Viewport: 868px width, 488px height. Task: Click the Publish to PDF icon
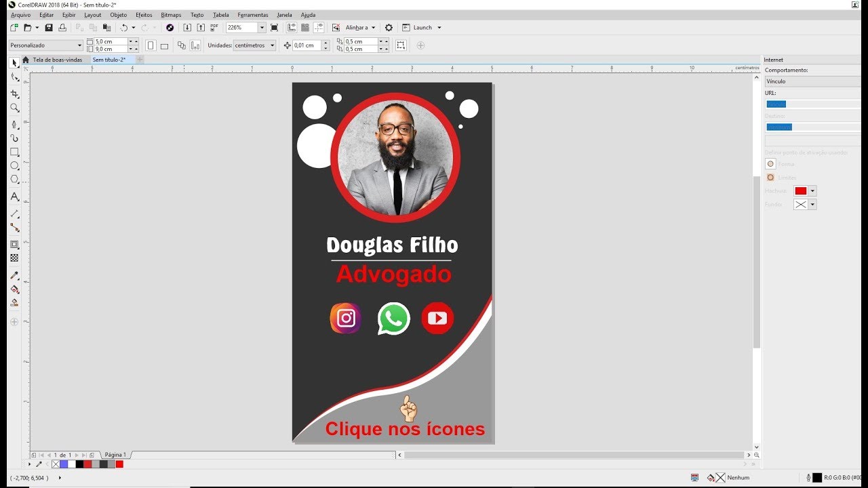214,28
